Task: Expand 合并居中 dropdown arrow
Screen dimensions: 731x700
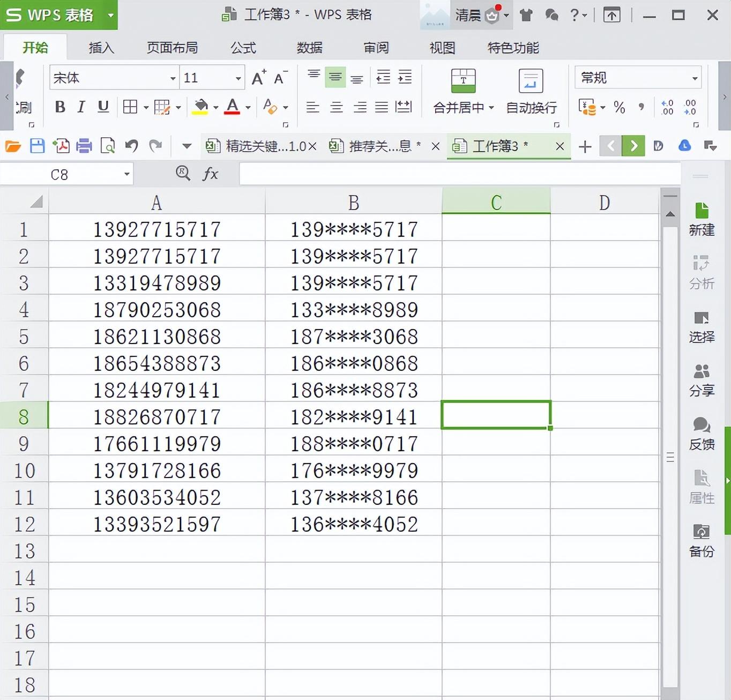Action: tap(491, 108)
